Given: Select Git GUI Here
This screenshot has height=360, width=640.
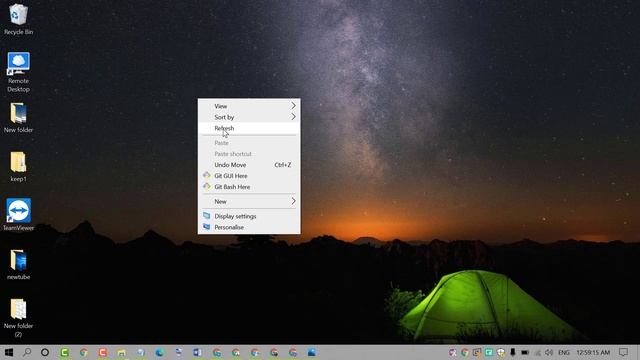Looking at the screenshot, I should click(249, 176).
